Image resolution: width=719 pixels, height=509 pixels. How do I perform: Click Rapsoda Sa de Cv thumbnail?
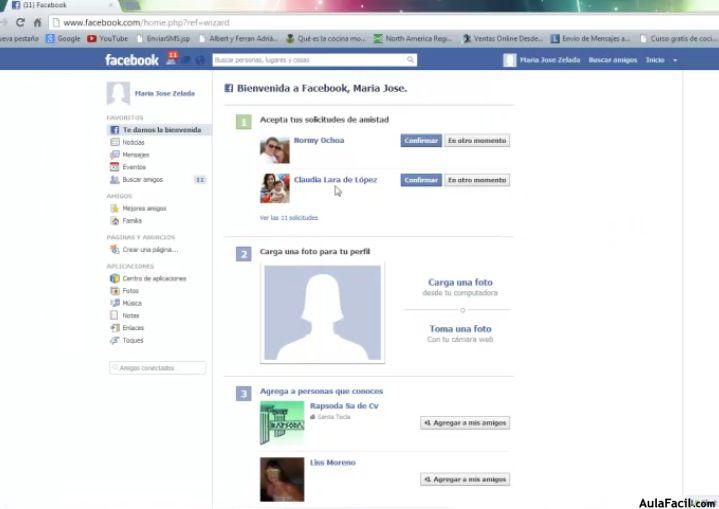click(x=282, y=423)
